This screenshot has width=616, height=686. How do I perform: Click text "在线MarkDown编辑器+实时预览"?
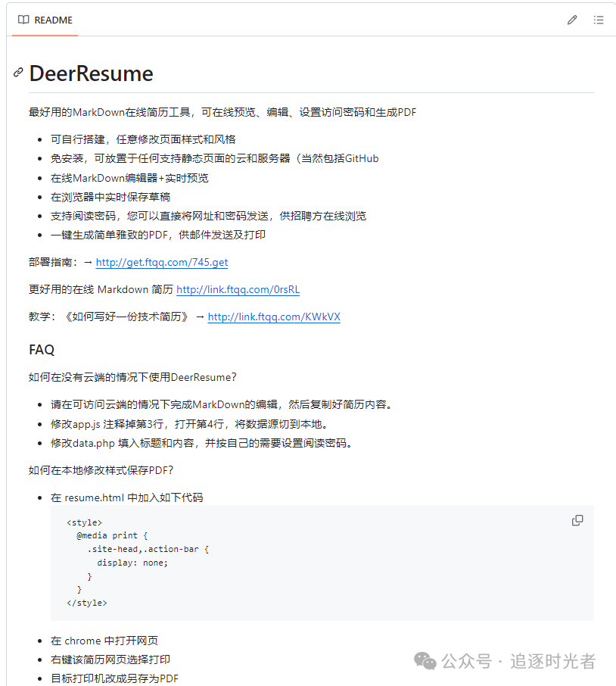point(129,178)
